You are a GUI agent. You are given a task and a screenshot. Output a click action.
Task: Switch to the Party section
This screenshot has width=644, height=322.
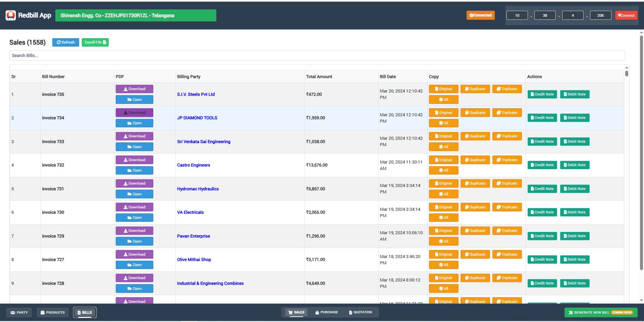pyautogui.click(x=19, y=312)
